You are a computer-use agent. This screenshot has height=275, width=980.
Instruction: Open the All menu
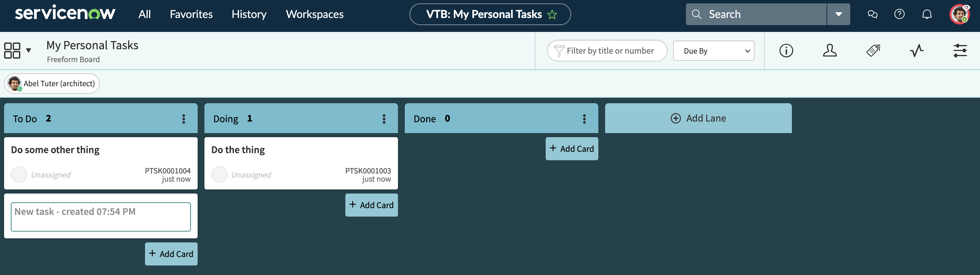pyautogui.click(x=145, y=15)
